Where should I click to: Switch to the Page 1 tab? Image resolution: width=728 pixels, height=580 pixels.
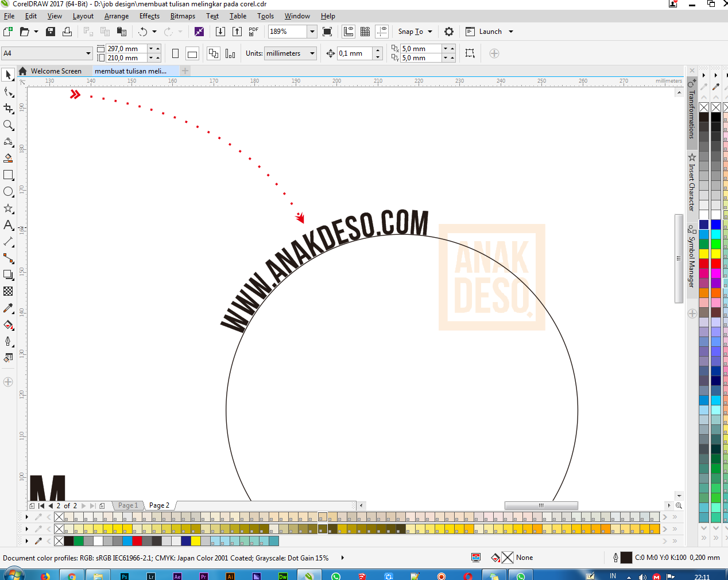(x=128, y=506)
